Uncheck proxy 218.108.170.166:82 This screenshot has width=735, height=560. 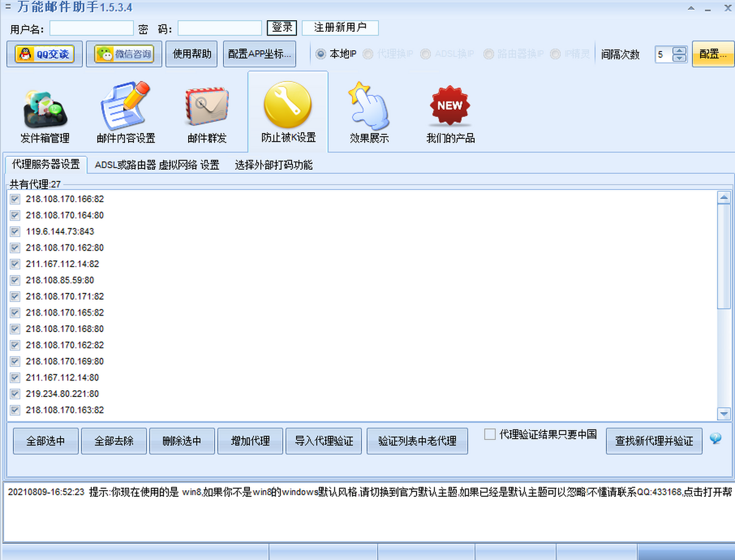click(15, 199)
